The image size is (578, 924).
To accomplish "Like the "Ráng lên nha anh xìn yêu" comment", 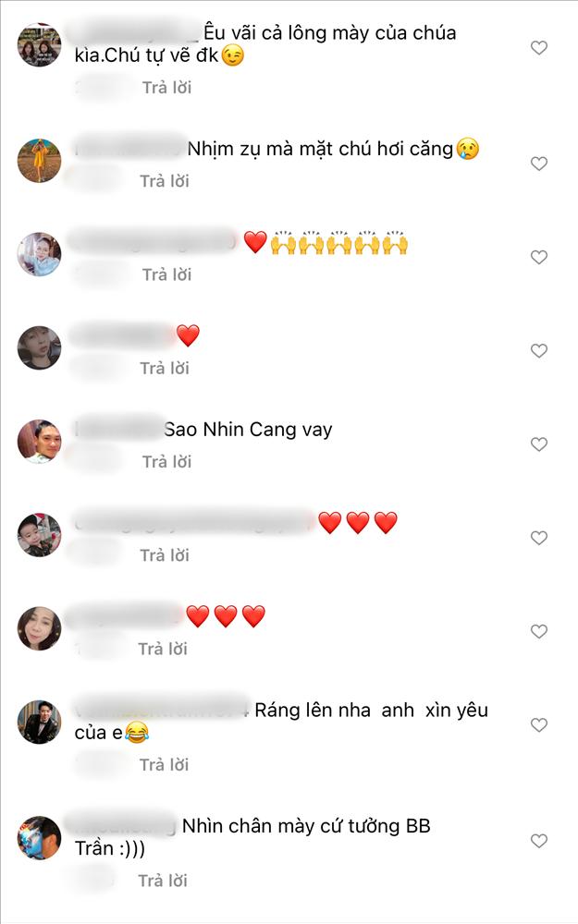I will coord(538,724).
